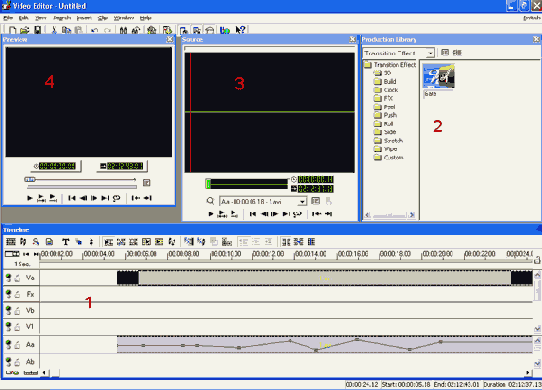Open the Help menu

tap(146, 18)
